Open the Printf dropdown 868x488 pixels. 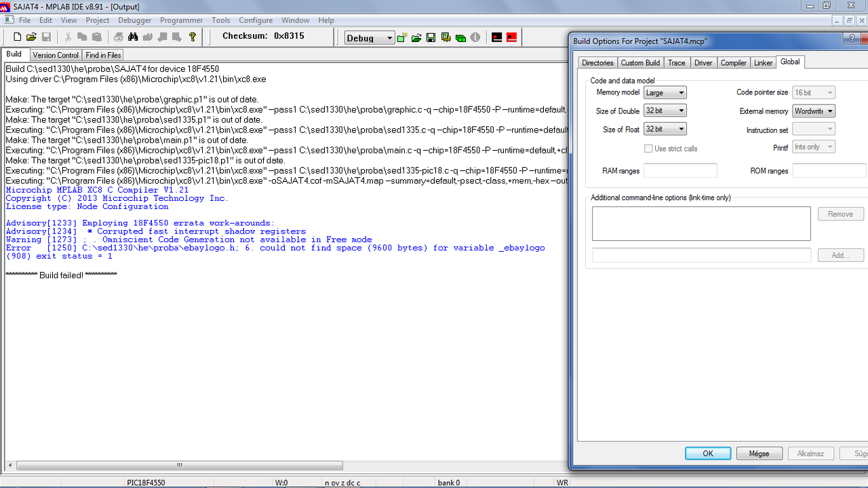pos(814,147)
